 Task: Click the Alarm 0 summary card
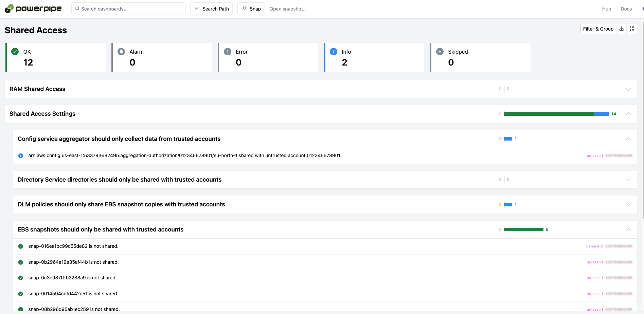tap(162, 57)
